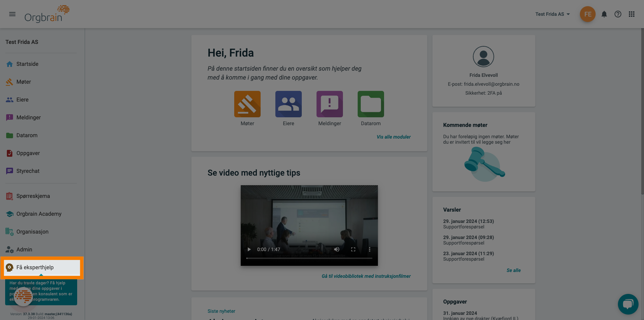644x320 pixels.
Task: Open the blue Eiere module tile
Action: [288, 104]
